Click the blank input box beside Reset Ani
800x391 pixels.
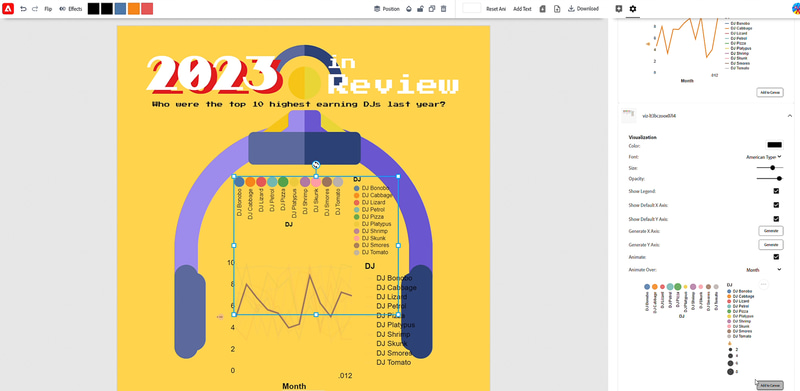pyautogui.click(x=471, y=8)
